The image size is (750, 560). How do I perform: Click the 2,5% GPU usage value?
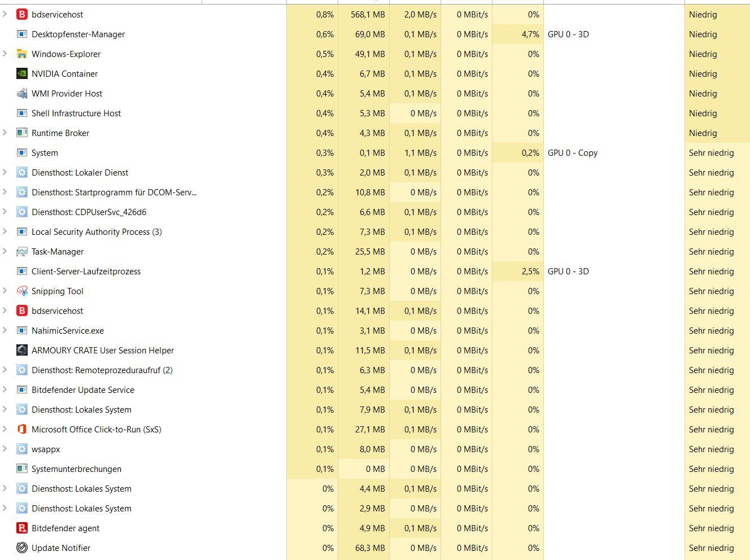[530, 272]
